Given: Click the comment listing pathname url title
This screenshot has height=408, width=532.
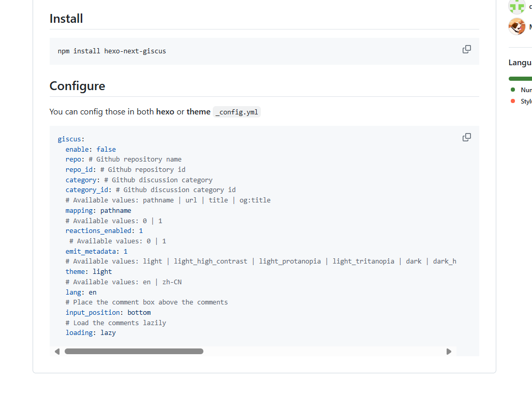Looking at the screenshot, I should tap(168, 200).
